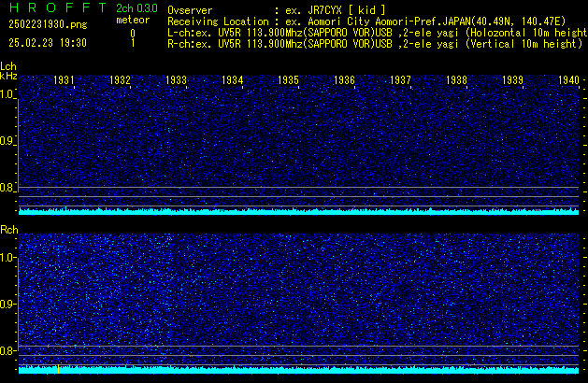This screenshot has height=383, width=588.
Task: Click the Rch channel label
Action: point(9,230)
